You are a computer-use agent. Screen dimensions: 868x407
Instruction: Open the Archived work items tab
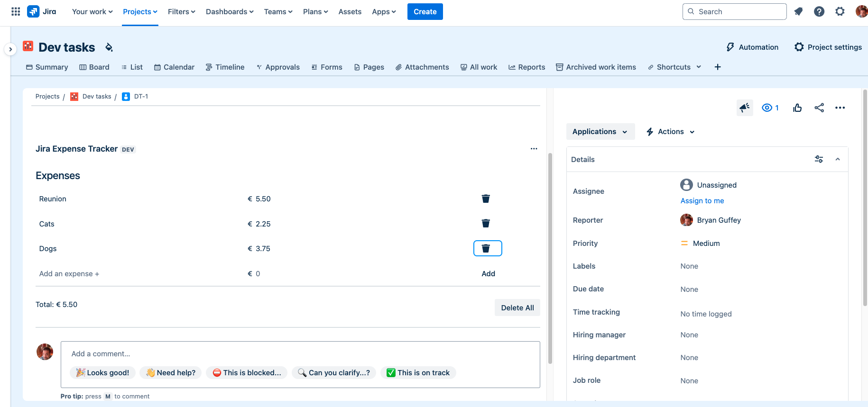(x=596, y=67)
